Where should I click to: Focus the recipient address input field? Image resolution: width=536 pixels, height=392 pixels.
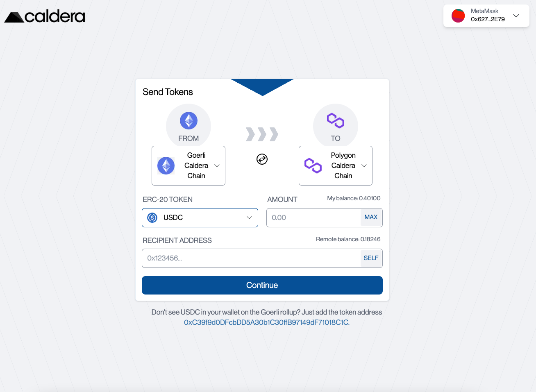(251, 258)
